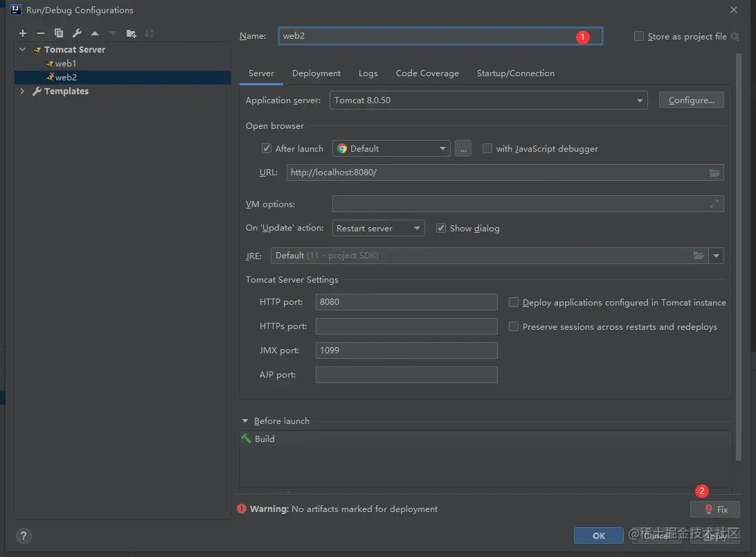This screenshot has height=557, width=756.
Task: Click the JMX port field
Action: point(406,351)
